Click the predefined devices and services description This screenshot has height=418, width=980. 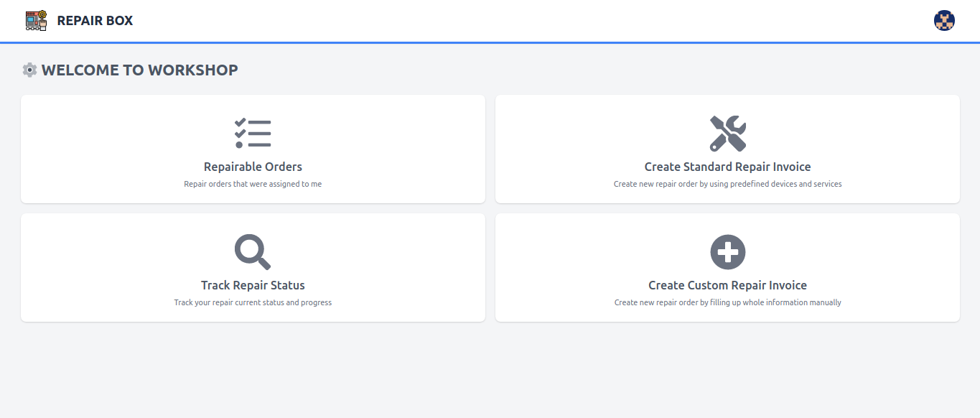tap(727, 184)
